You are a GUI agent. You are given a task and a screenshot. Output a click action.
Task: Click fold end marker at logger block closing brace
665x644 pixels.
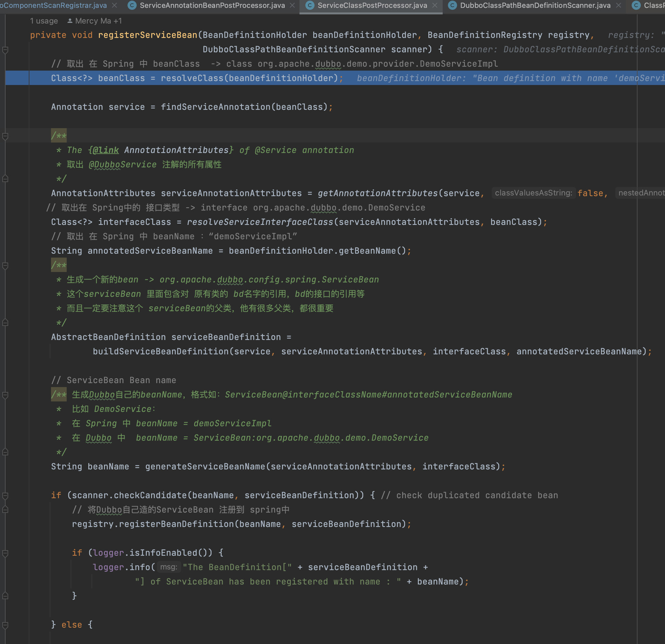click(5, 596)
